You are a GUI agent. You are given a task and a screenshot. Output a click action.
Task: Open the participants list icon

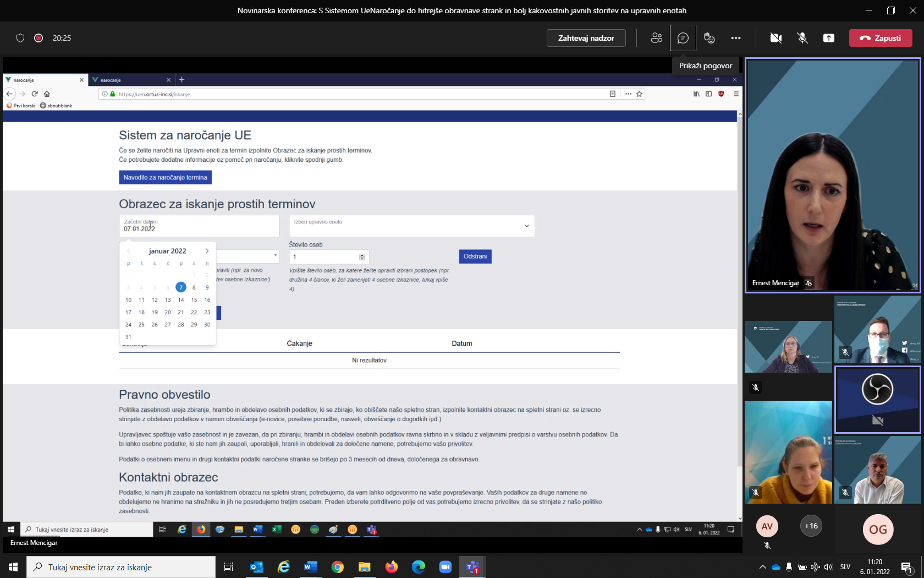point(656,38)
